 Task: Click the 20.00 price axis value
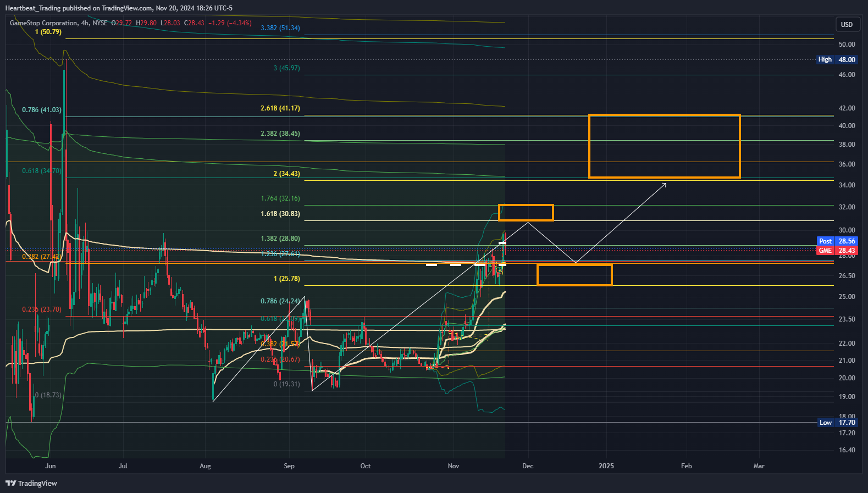point(847,378)
